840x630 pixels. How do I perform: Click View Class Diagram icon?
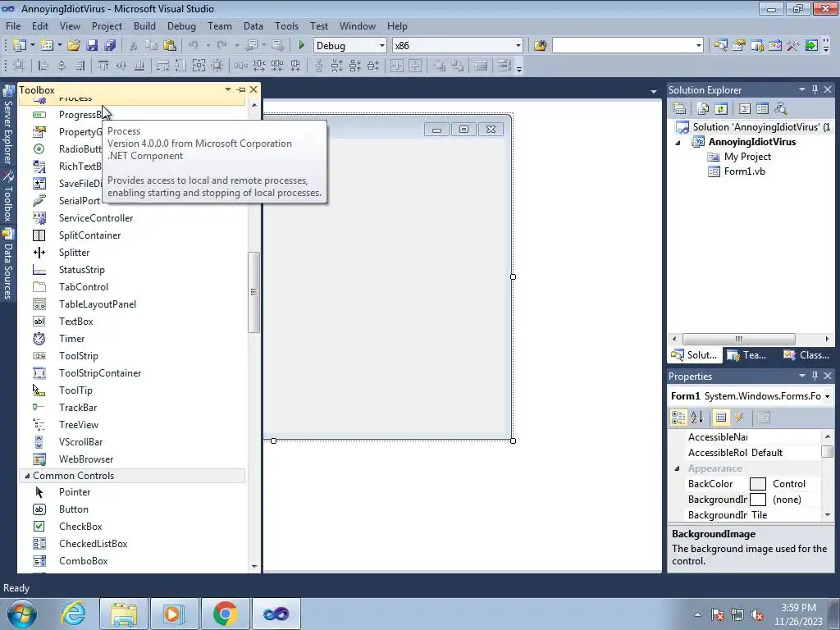(x=781, y=108)
